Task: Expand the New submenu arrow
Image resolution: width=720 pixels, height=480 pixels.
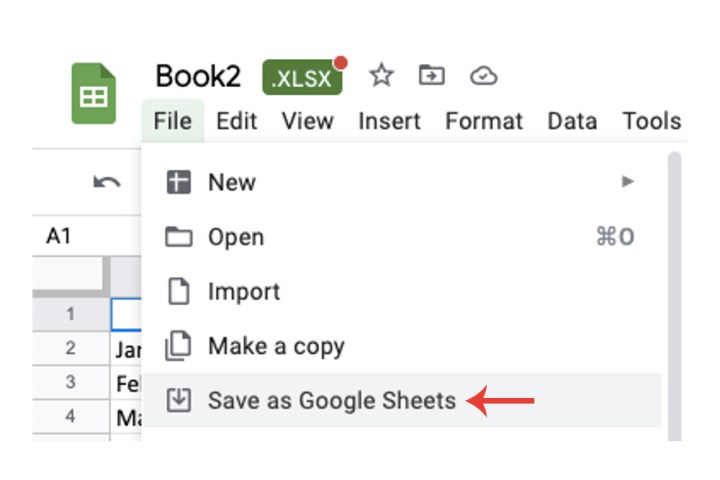Action: point(628,182)
